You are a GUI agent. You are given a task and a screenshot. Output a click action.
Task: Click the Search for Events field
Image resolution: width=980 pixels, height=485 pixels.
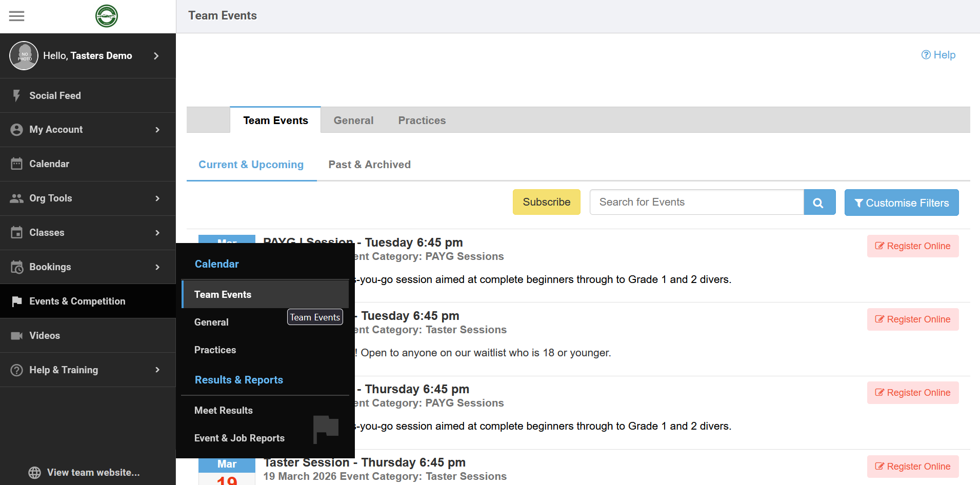point(696,203)
